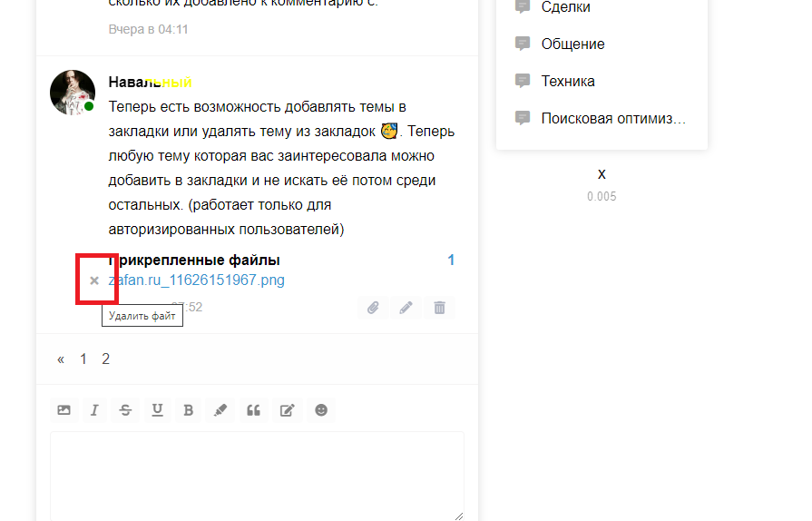Select the highlighter marker tool

(220, 410)
